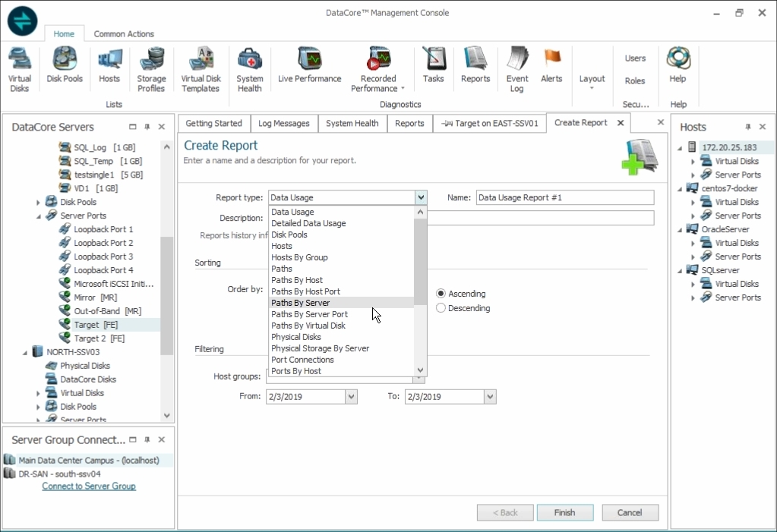Screen dimensions: 777x532
Task: Click DataCore Servers tree scrollbar thumb
Action: tap(166, 296)
